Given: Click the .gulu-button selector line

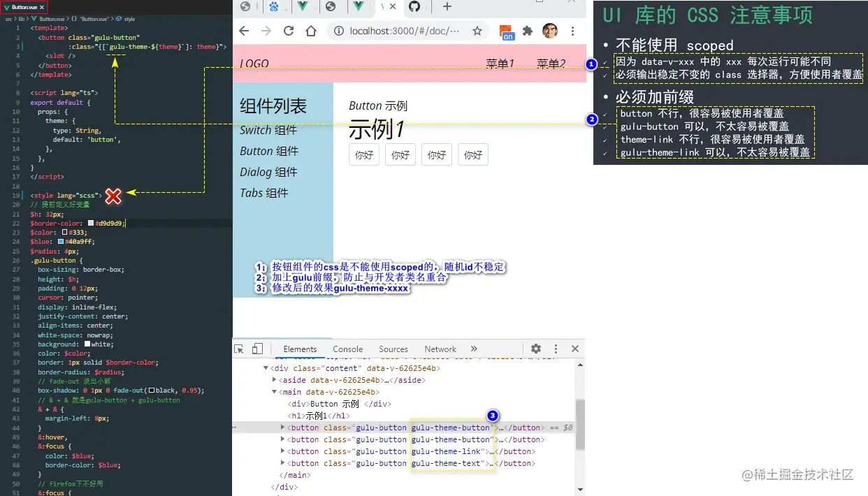Looking at the screenshot, I should 56,260.
